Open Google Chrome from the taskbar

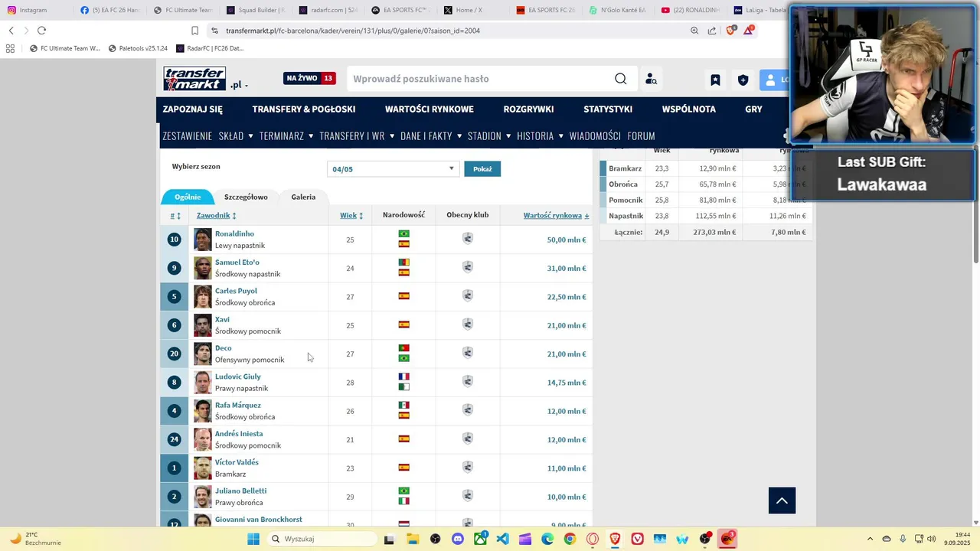click(570, 539)
